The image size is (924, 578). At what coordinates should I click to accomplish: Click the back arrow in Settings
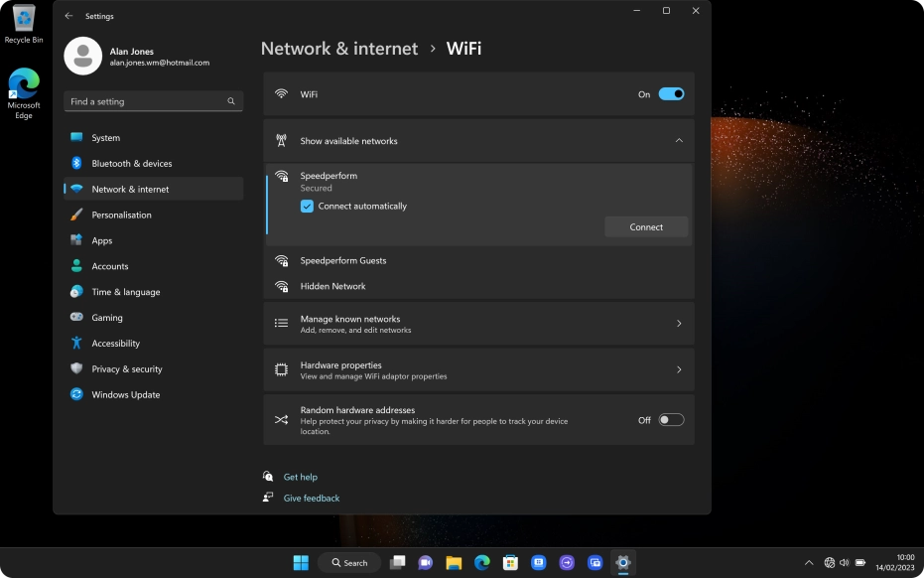[x=68, y=16]
